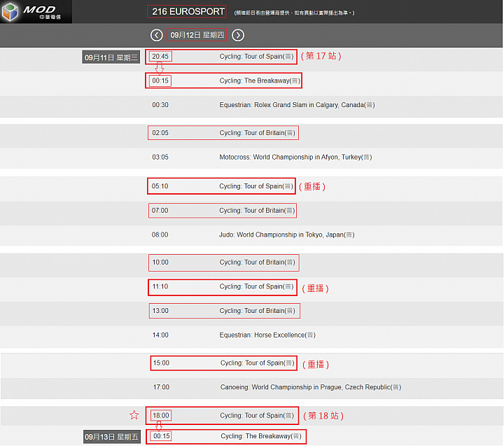
Task: Select the 14:00 time entry
Action: (x=160, y=335)
